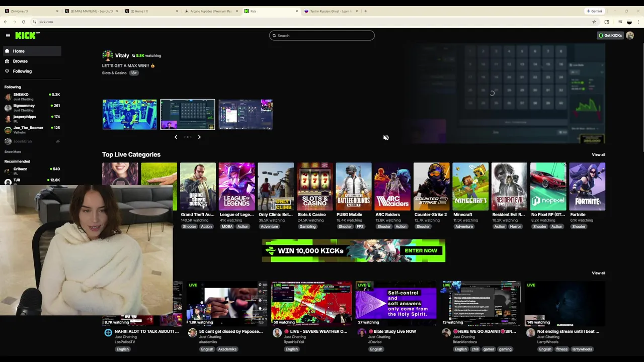Open the user profile avatar menu

click(x=630, y=35)
